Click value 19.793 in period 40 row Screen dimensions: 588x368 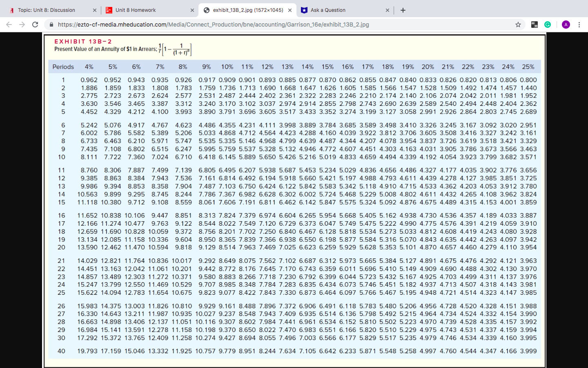[x=87, y=351]
